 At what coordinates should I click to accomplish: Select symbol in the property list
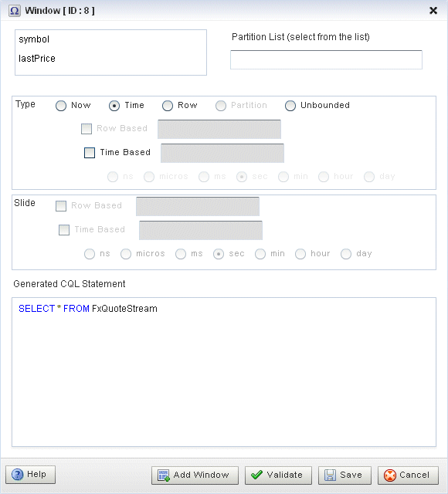click(x=34, y=39)
